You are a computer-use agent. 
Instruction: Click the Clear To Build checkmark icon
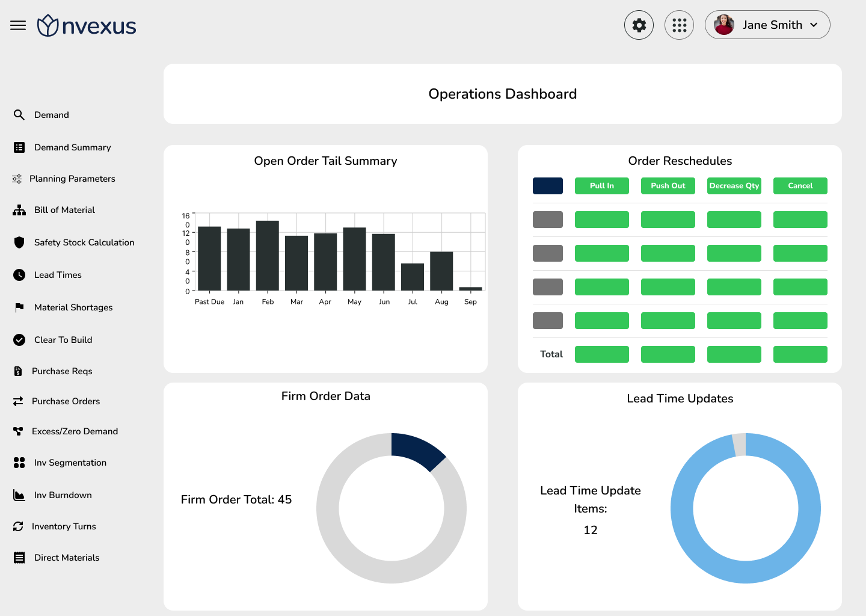pos(19,340)
